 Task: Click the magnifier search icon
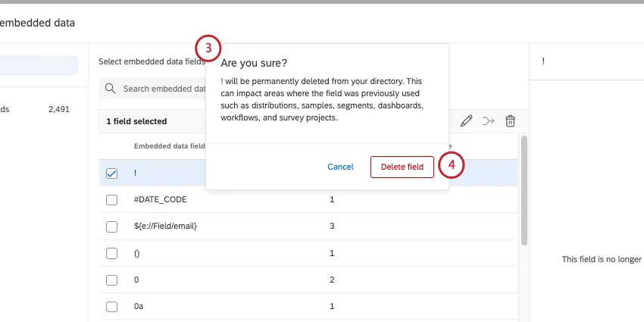coord(111,89)
